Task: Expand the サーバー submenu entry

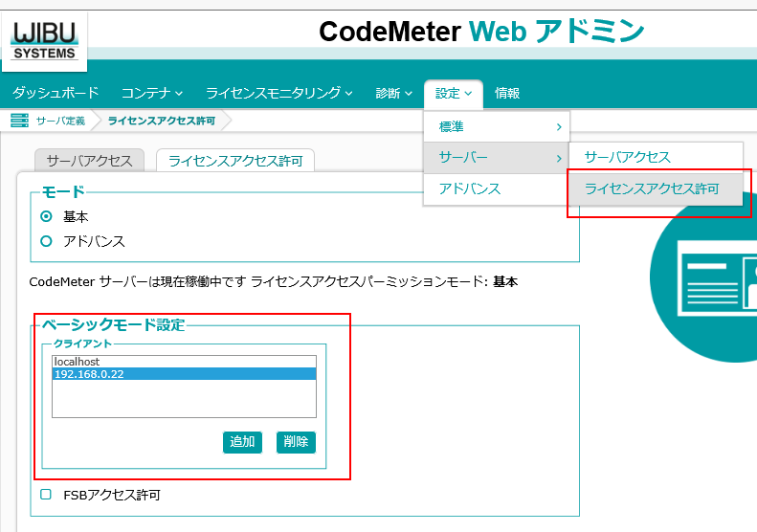Action: [x=497, y=157]
